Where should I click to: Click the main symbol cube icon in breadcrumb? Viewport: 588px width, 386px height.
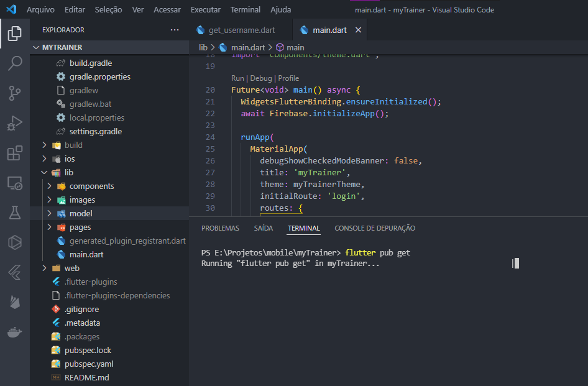point(280,47)
